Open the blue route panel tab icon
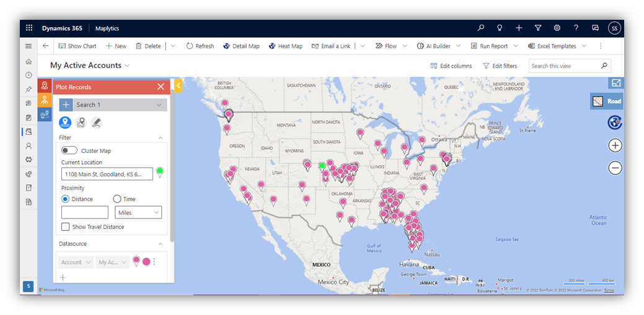This screenshot has height=315, width=644. pyautogui.click(x=45, y=114)
